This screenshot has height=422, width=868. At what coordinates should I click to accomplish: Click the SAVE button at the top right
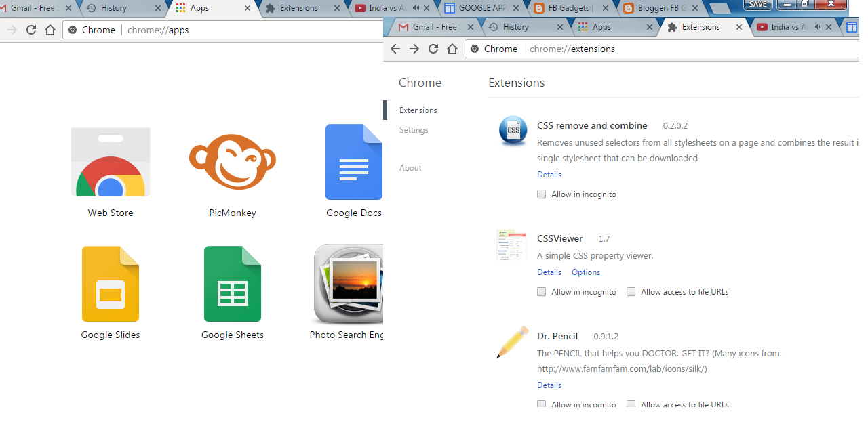point(757,4)
